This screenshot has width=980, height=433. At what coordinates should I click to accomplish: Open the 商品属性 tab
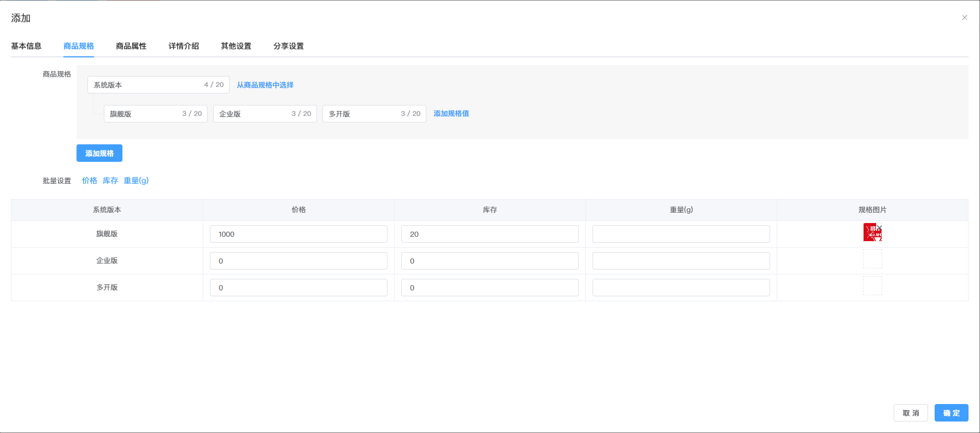pyautogui.click(x=131, y=46)
